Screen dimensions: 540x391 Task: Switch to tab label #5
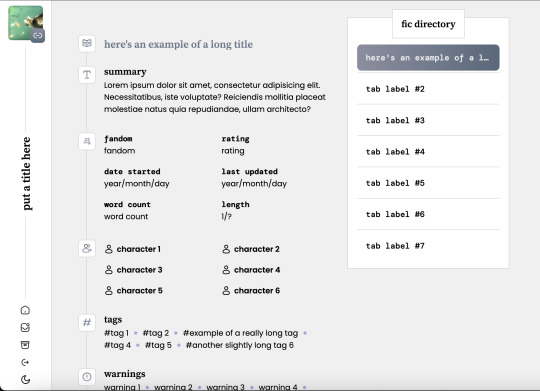[428, 183]
